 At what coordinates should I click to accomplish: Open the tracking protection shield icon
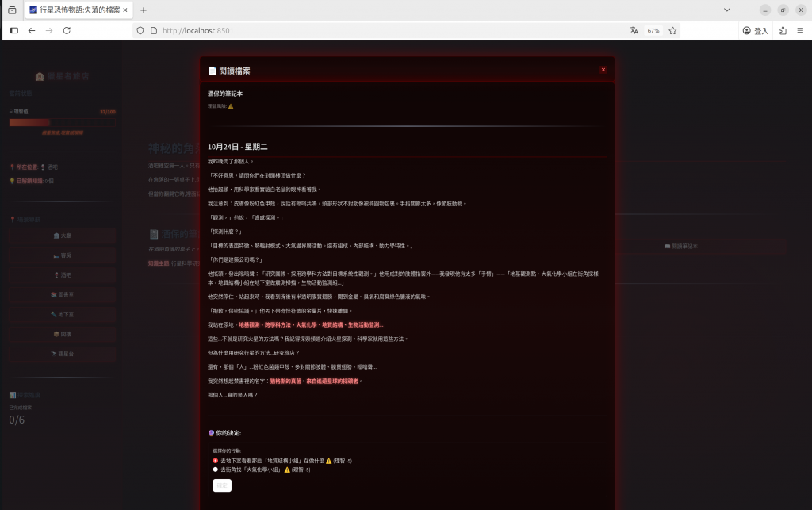pyautogui.click(x=140, y=31)
